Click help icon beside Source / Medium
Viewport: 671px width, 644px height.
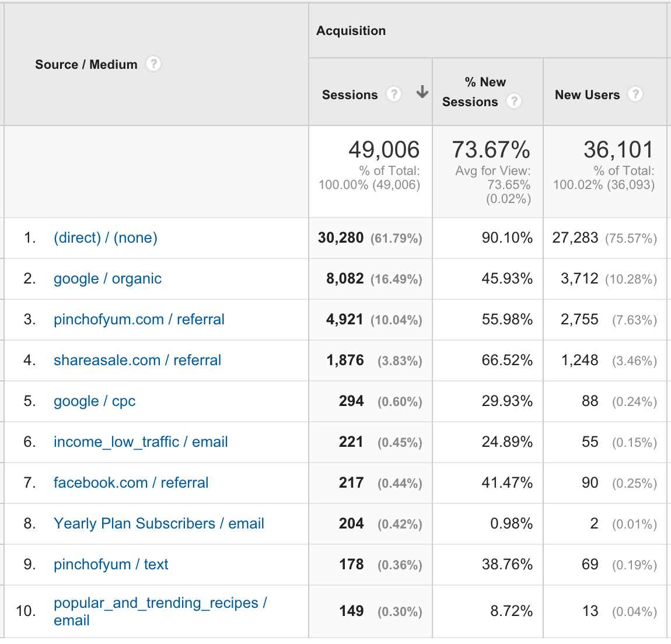click(x=153, y=64)
